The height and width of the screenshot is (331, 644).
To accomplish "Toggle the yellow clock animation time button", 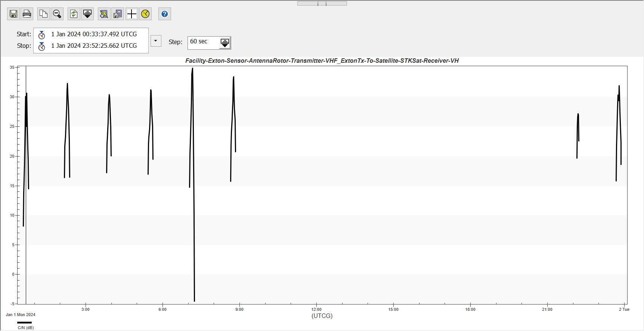I will click(145, 14).
